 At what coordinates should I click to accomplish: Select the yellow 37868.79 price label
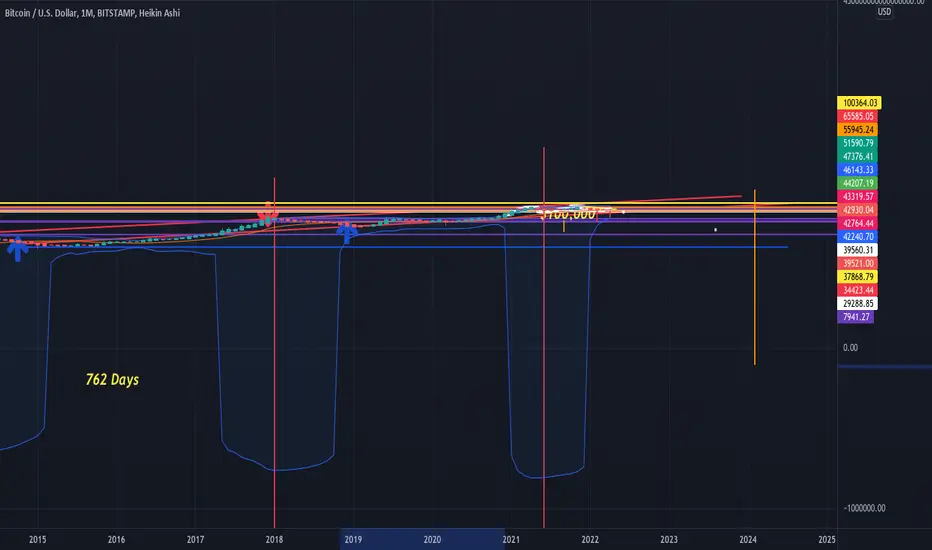[857, 277]
